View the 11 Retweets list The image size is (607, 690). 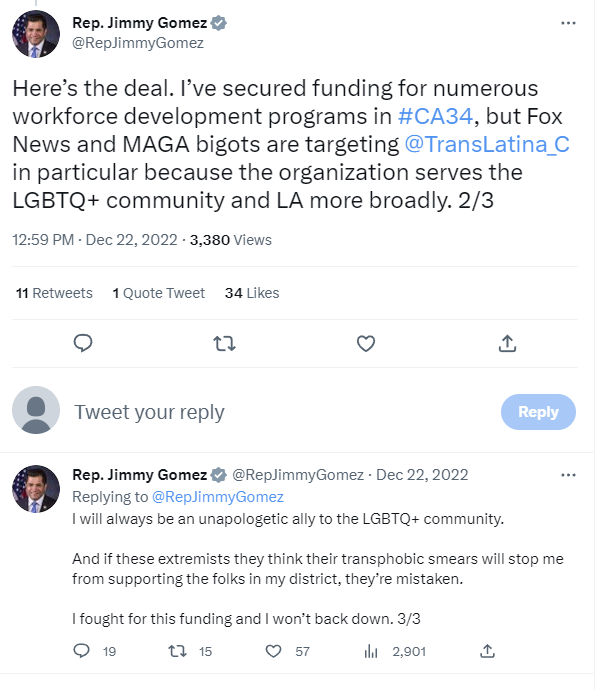point(54,293)
